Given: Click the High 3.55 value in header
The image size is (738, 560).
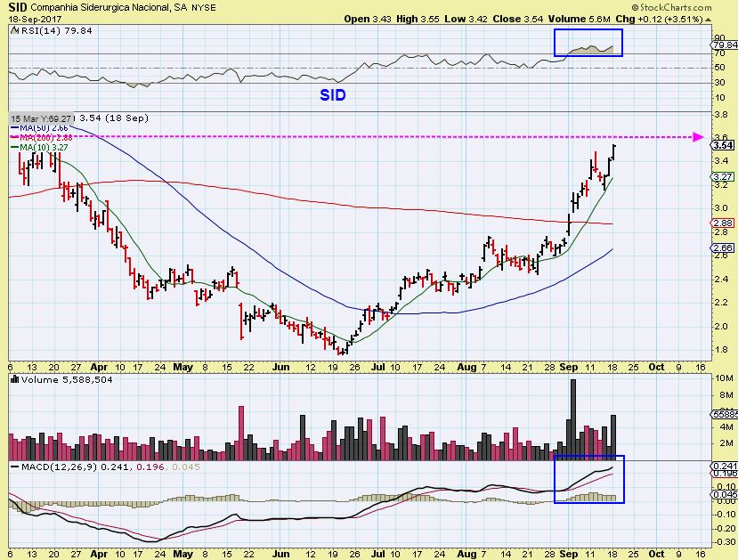Looking at the screenshot, I should pos(418,20).
